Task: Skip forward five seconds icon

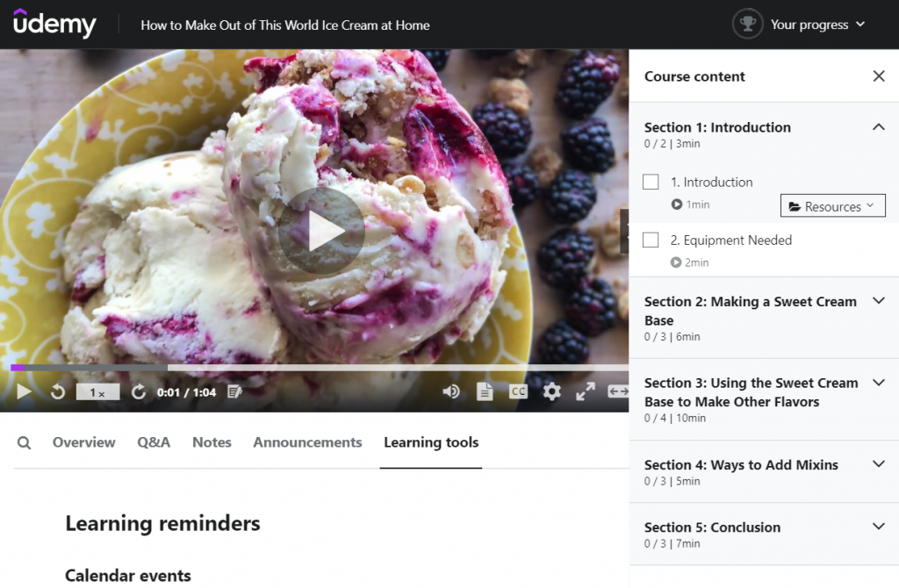Action: 138,392
